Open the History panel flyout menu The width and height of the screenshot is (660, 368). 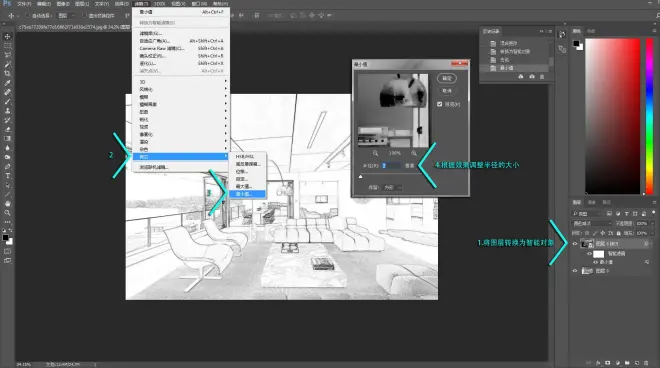point(549,31)
